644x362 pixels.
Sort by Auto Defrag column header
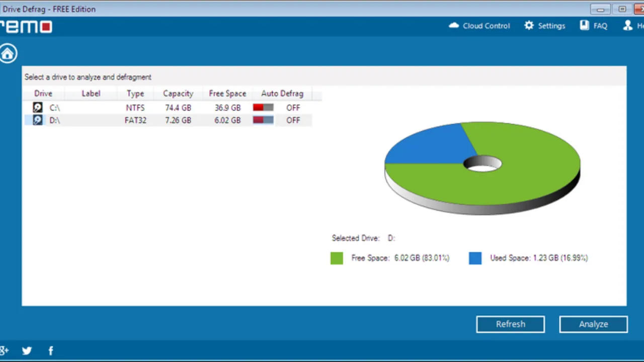coord(282,94)
